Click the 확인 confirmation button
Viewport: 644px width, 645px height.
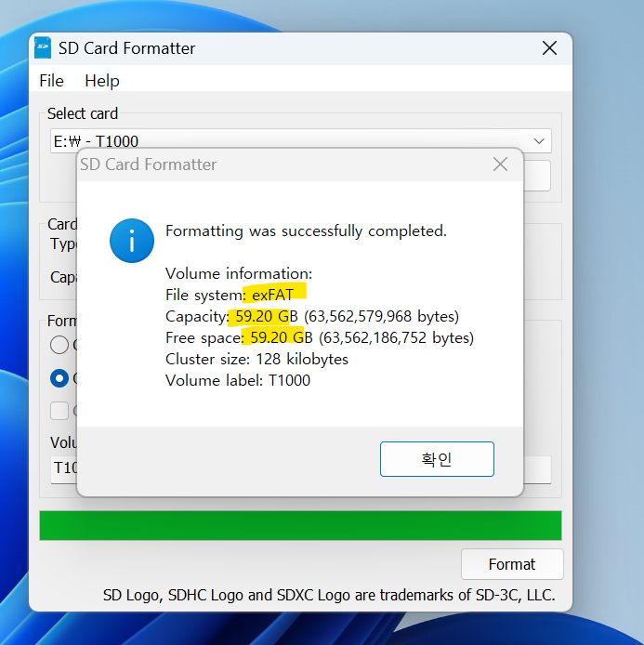[x=437, y=459]
